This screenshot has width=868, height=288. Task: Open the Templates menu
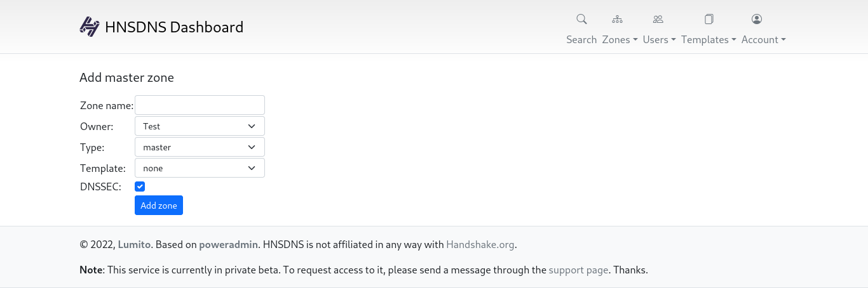click(709, 39)
